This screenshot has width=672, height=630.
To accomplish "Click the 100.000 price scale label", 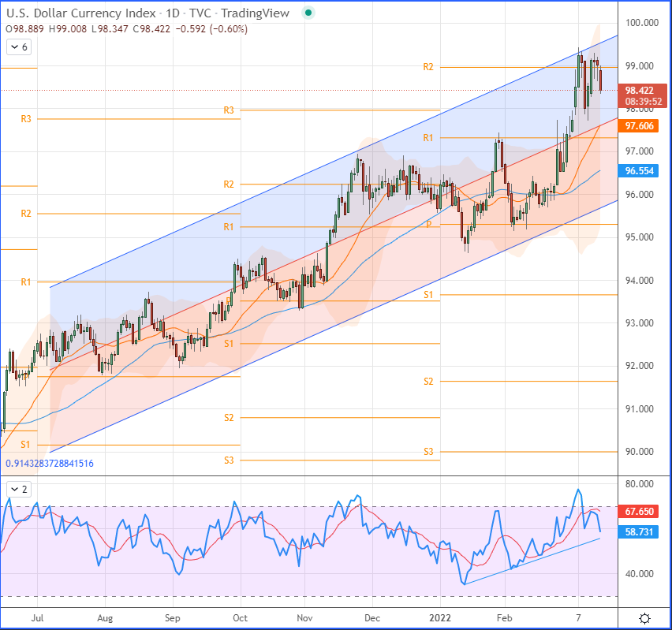I will coord(641,23).
